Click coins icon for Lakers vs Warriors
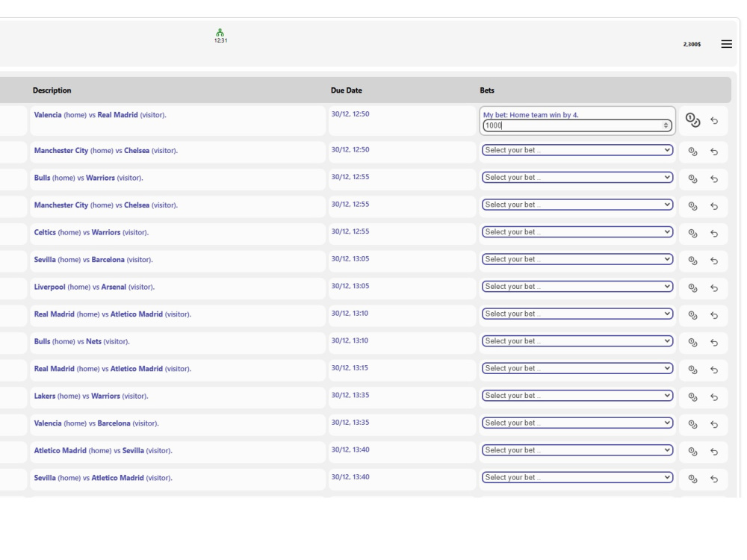Viewport: 747px width, 560px height. point(692,396)
